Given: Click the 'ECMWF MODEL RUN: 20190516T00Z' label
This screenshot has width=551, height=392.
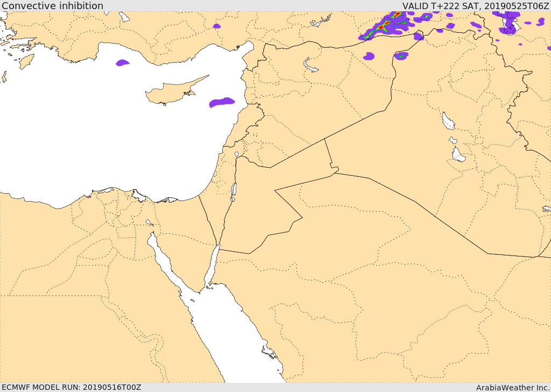Looking at the screenshot, I should (x=72, y=387).
